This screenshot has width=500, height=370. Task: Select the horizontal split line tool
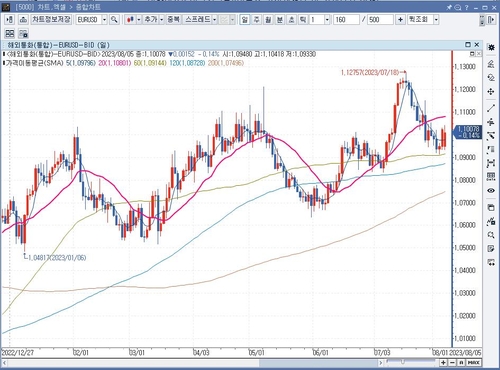tap(491, 122)
